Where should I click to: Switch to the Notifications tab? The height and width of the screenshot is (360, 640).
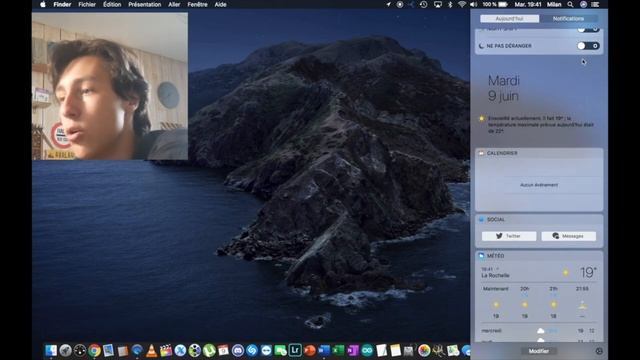[568, 19]
